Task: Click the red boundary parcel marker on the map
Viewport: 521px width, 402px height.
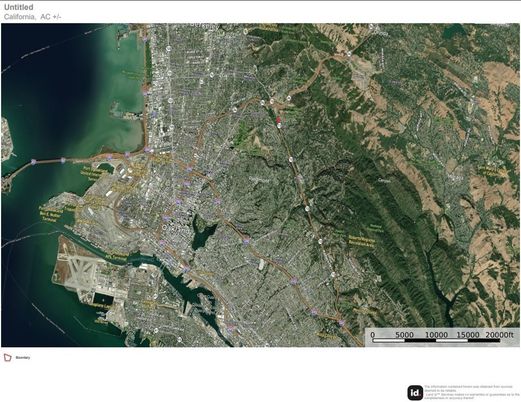Action: (278, 119)
